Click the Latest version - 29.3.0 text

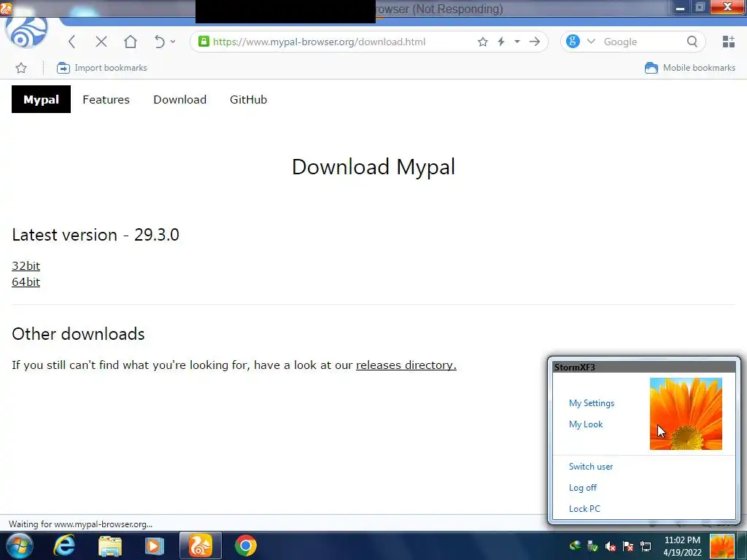pyautogui.click(x=96, y=235)
